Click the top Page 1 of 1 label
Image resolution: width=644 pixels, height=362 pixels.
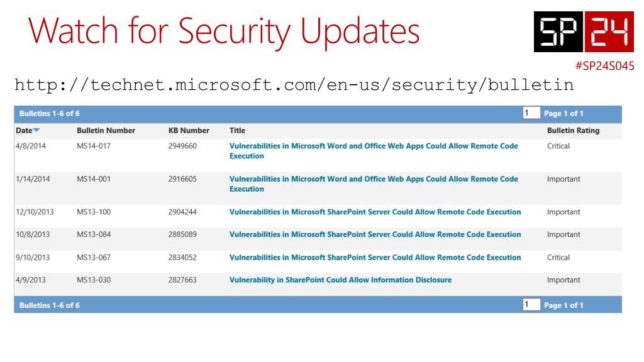563,113
